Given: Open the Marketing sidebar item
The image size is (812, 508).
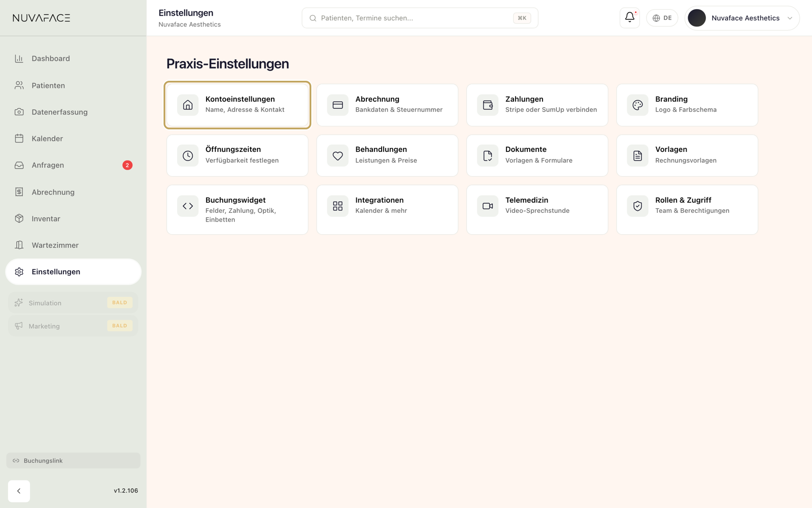Looking at the screenshot, I should pos(73,326).
